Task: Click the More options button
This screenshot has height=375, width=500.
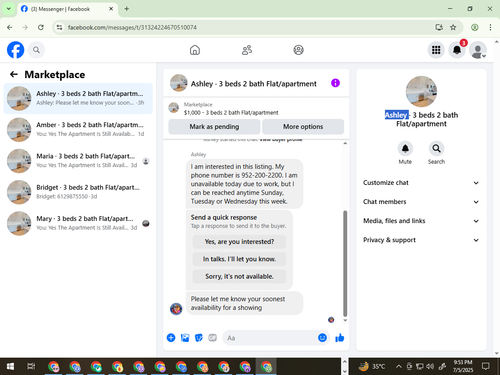Action: (x=303, y=127)
